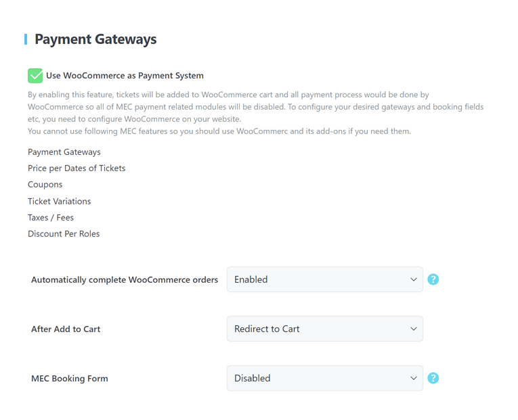Image resolution: width=518 pixels, height=420 pixels.
Task: Toggle the green WooCommerce payment system checkbox
Action: click(35, 76)
